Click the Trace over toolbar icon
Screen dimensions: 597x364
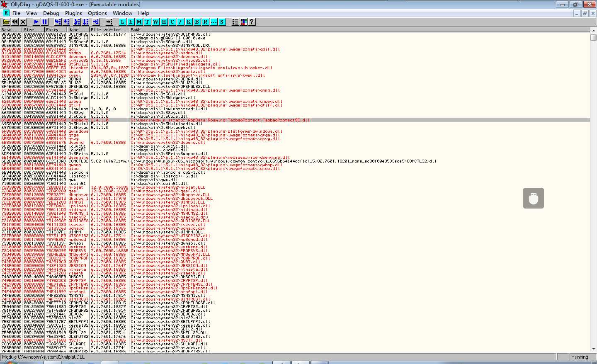(85, 22)
